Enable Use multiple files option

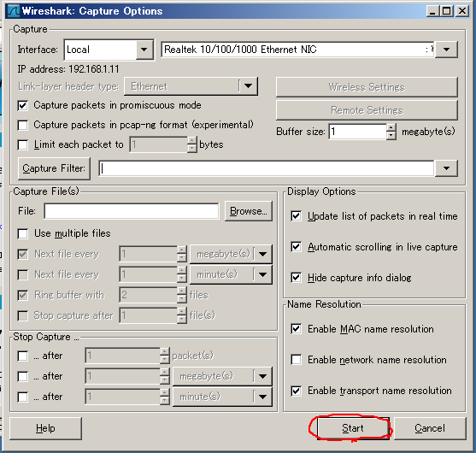(23, 234)
